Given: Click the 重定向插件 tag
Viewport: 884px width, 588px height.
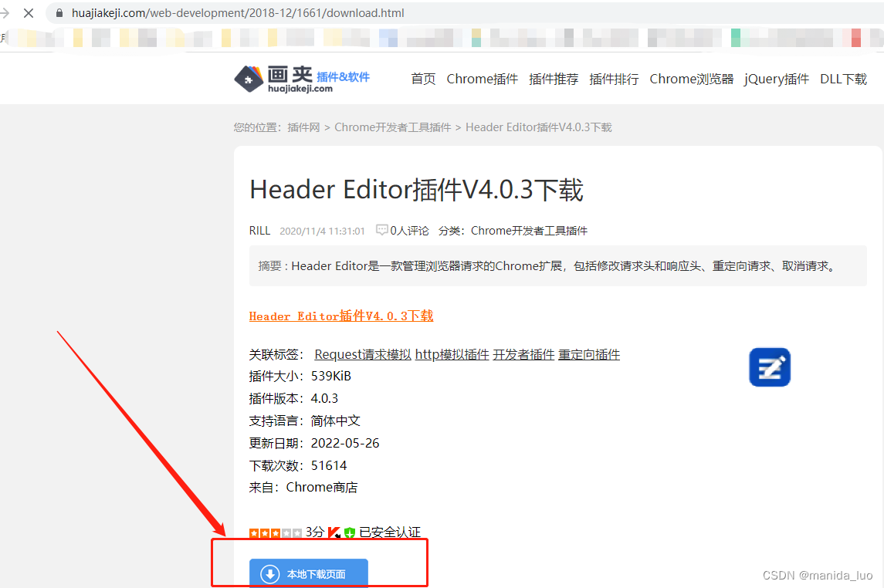Looking at the screenshot, I should tap(588, 354).
